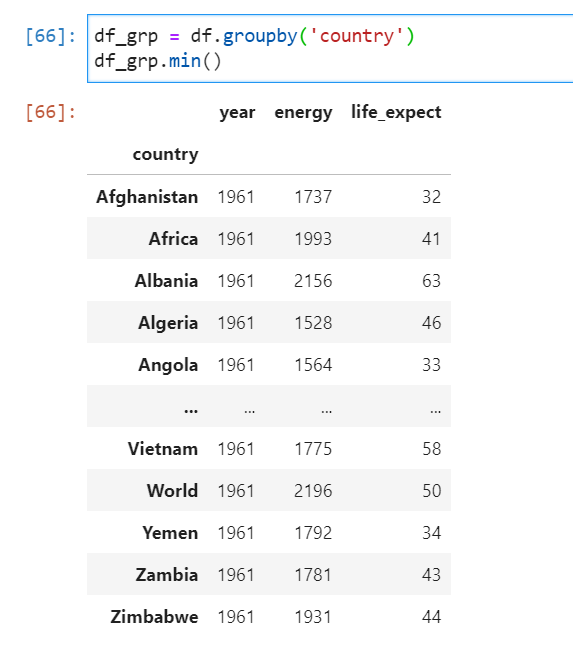This screenshot has height=655, width=573.
Task: Click the groupby code text in cell
Action: (x=260, y=36)
